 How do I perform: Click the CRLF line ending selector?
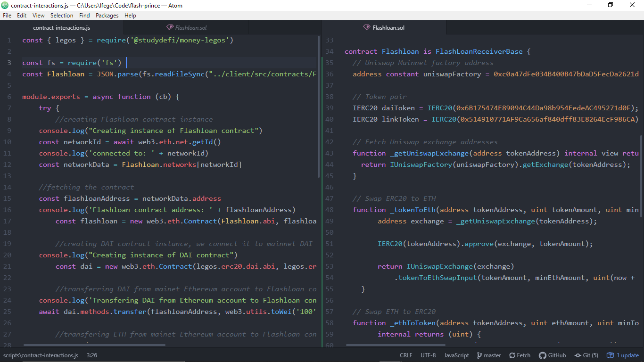(x=406, y=355)
